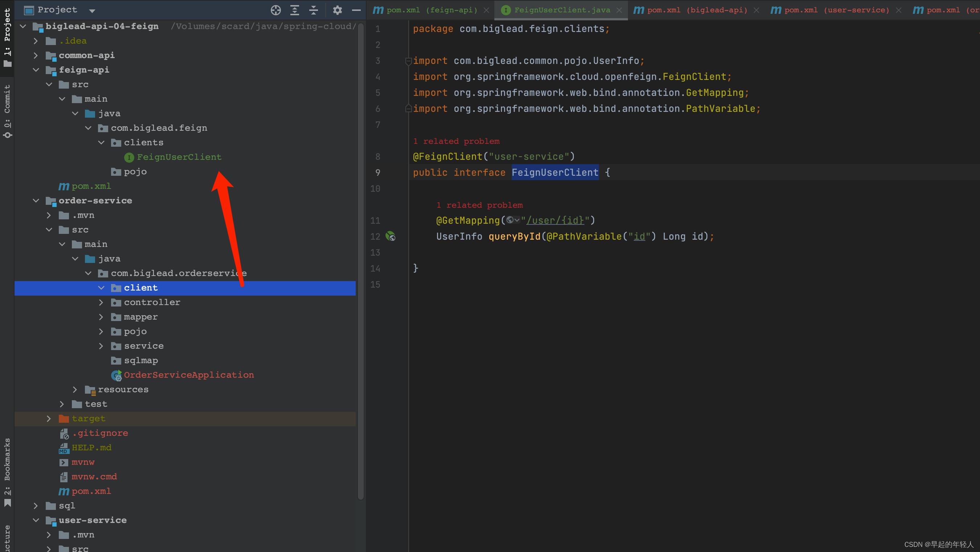Collapse the feign-api module
The image size is (980, 552).
pos(36,70)
